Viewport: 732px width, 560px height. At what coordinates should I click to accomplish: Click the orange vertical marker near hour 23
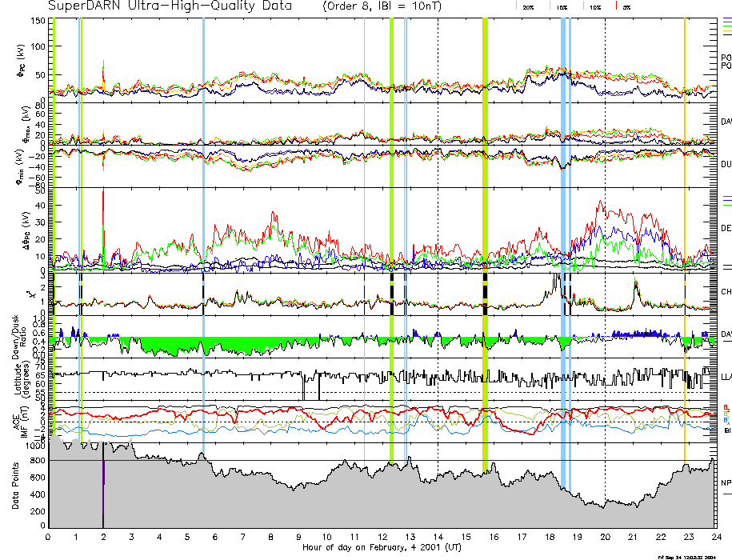click(685, 240)
